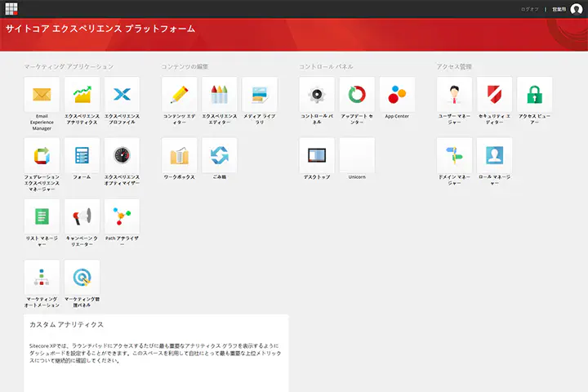Click the カスタム アナリティクス panel title
This screenshot has width=588, height=392.
(x=66, y=324)
